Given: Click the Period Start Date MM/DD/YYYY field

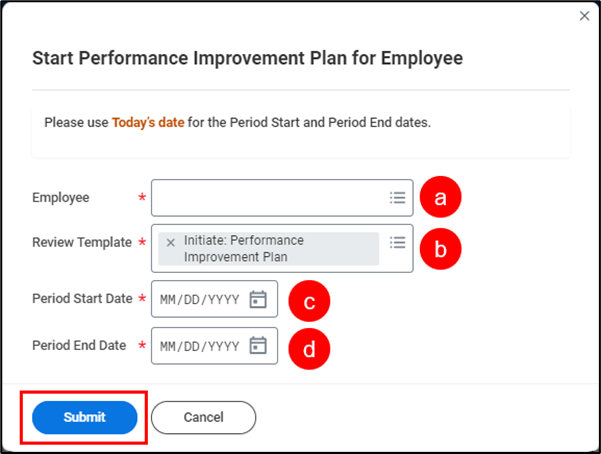Looking at the screenshot, I should point(200,299).
